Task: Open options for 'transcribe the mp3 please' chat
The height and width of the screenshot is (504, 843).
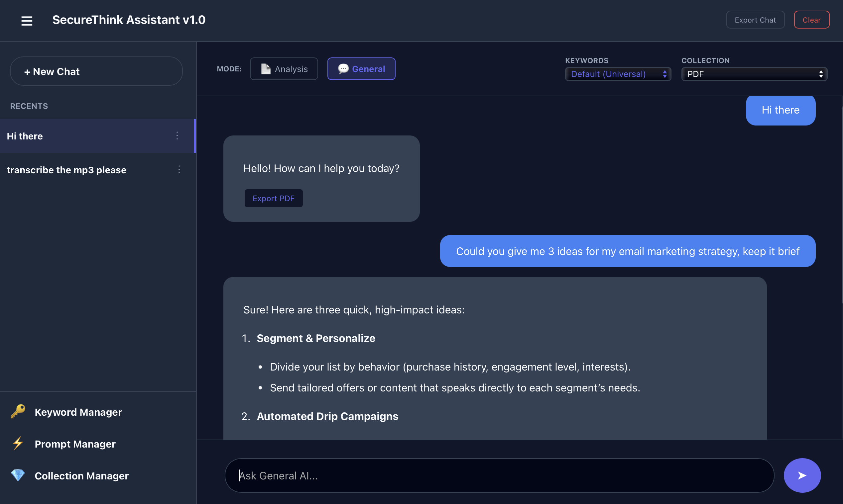Action: pyautogui.click(x=179, y=169)
